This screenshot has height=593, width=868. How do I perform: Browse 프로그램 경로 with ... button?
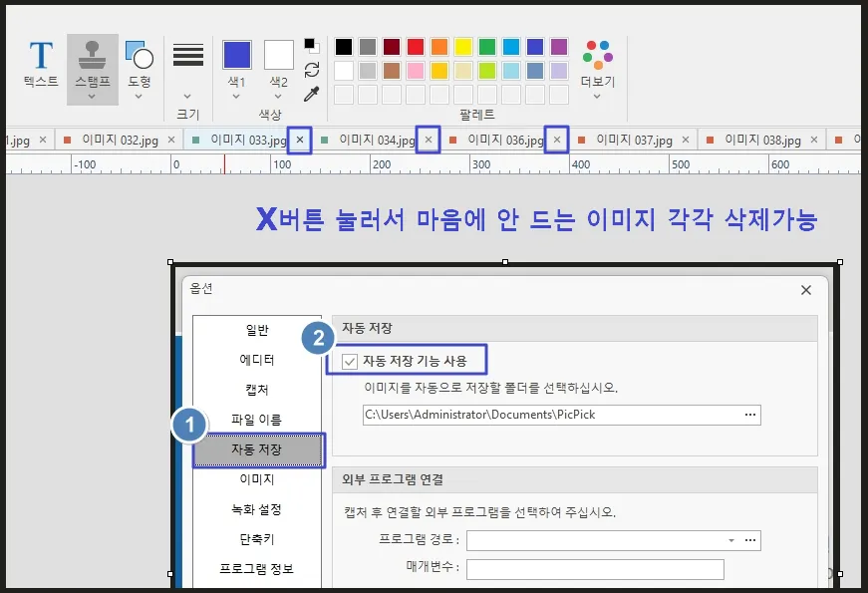point(750,540)
